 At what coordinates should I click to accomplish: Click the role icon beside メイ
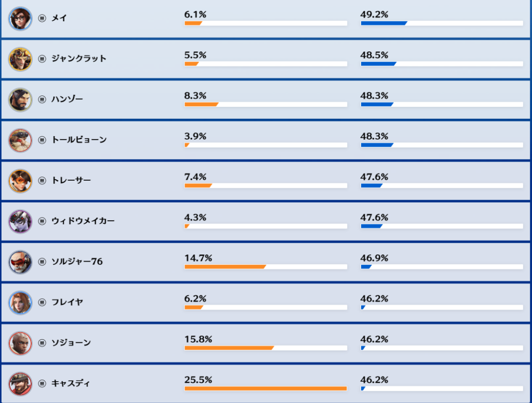pyautogui.click(x=42, y=19)
